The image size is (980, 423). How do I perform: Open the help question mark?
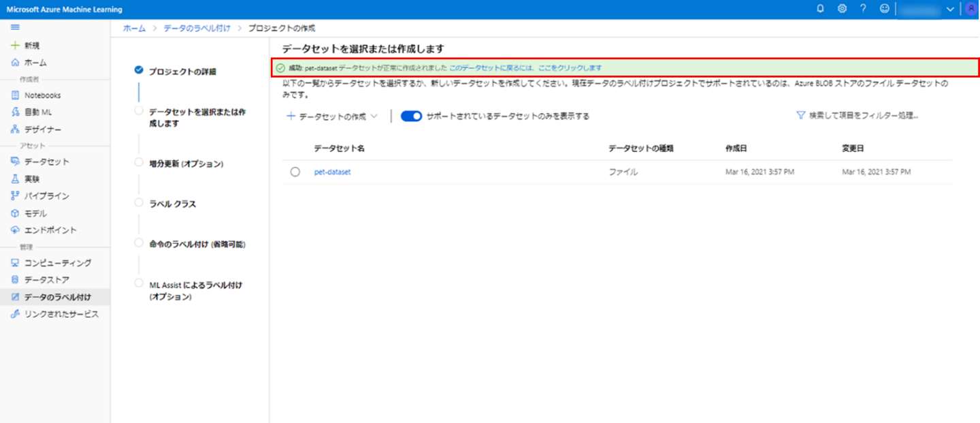coord(863,9)
